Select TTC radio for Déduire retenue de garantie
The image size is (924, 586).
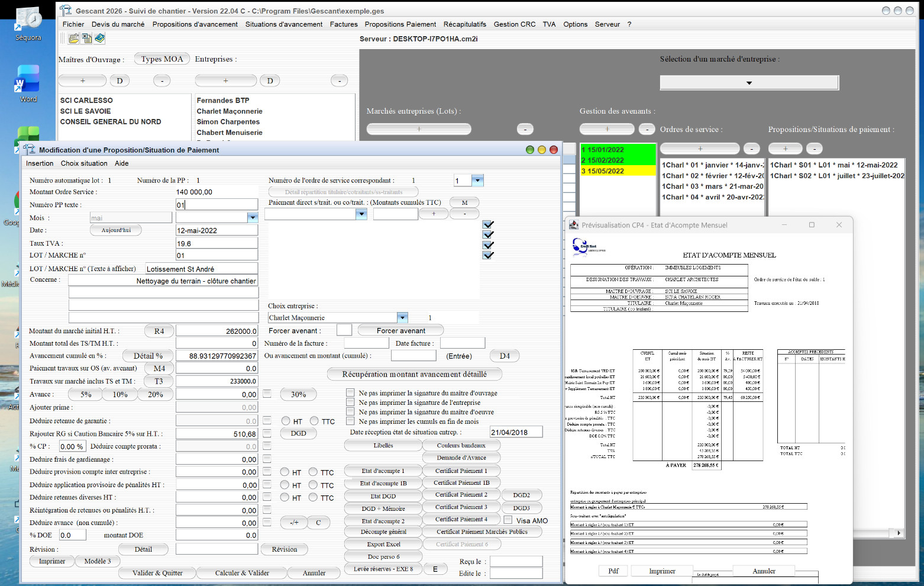(314, 421)
